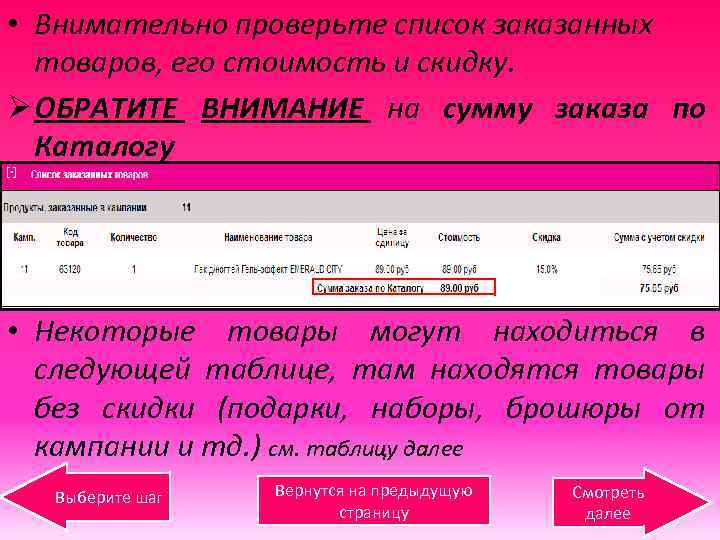Click the 'Количество' column header
This screenshot has width=720, height=540.
coord(134,237)
